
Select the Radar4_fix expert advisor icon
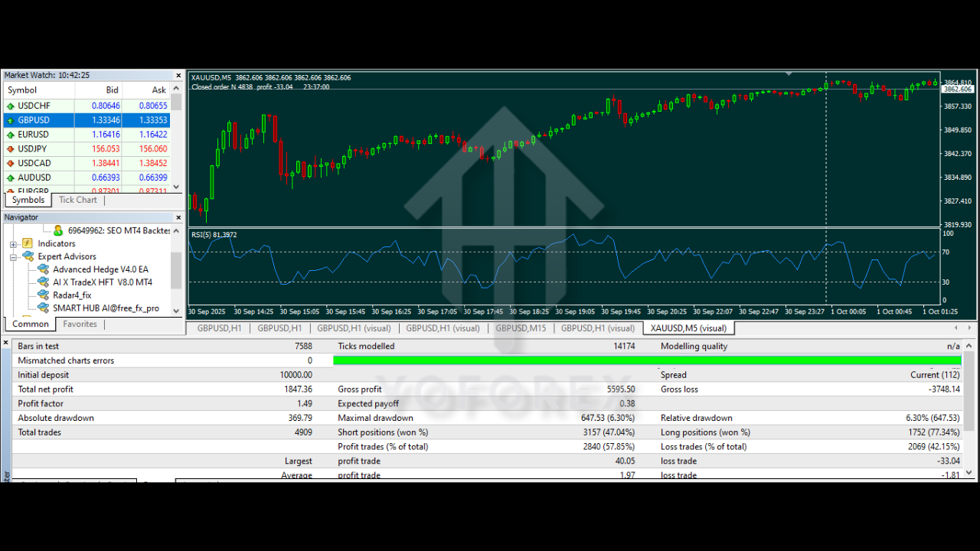[x=44, y=295]
